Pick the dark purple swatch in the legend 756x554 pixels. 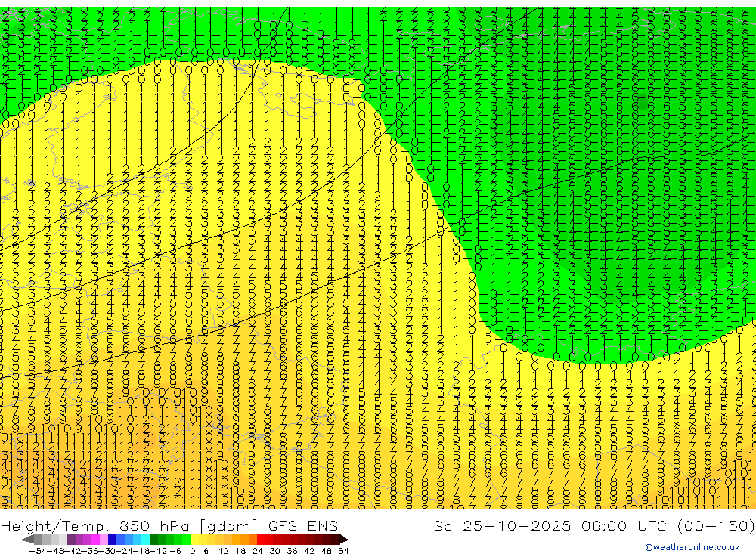click(71, 540)
